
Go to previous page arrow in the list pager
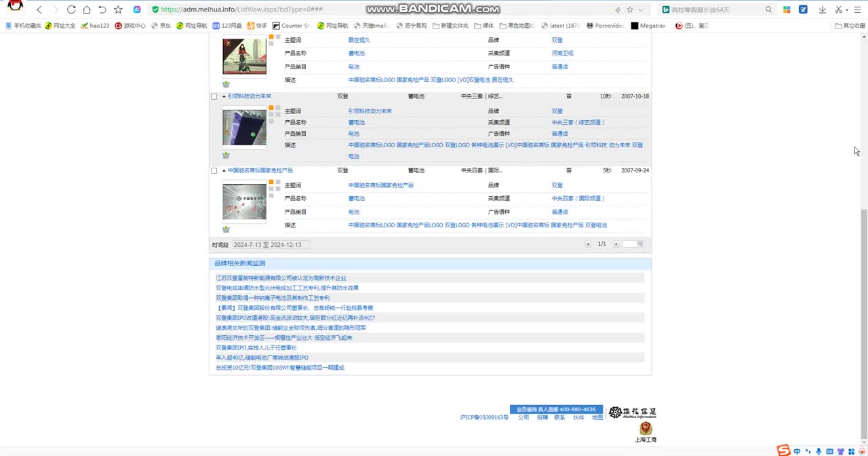(588, 244)
